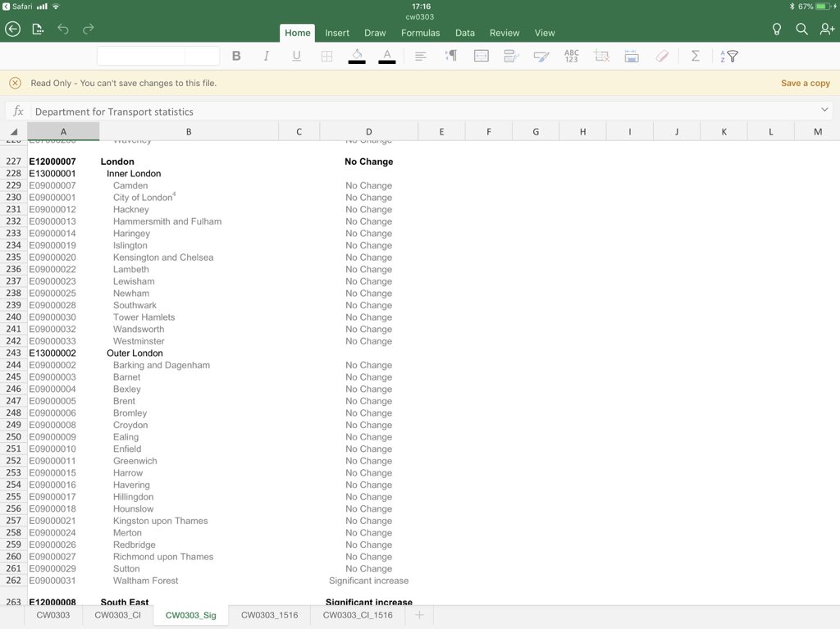Viewport: 840px width, 629px height.
Task: Dismiss the Read Only notification bar
Action: click(x=15, y=83)
